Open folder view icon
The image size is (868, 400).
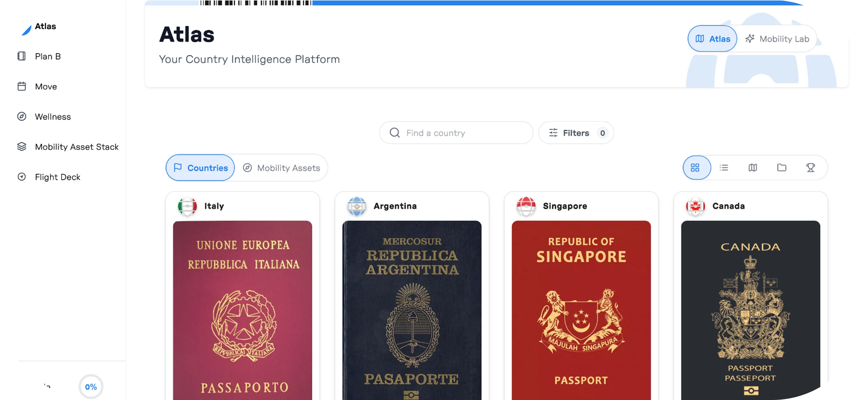(782, 168)
